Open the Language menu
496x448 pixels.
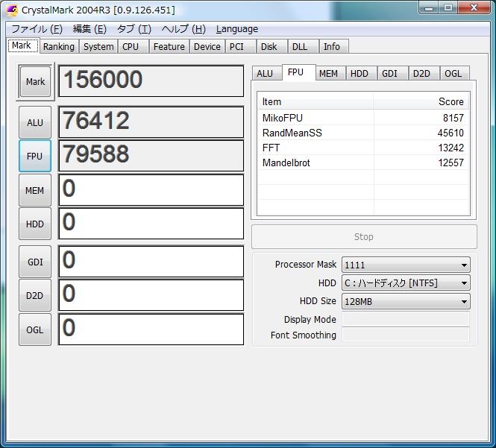tap(236, 29)
